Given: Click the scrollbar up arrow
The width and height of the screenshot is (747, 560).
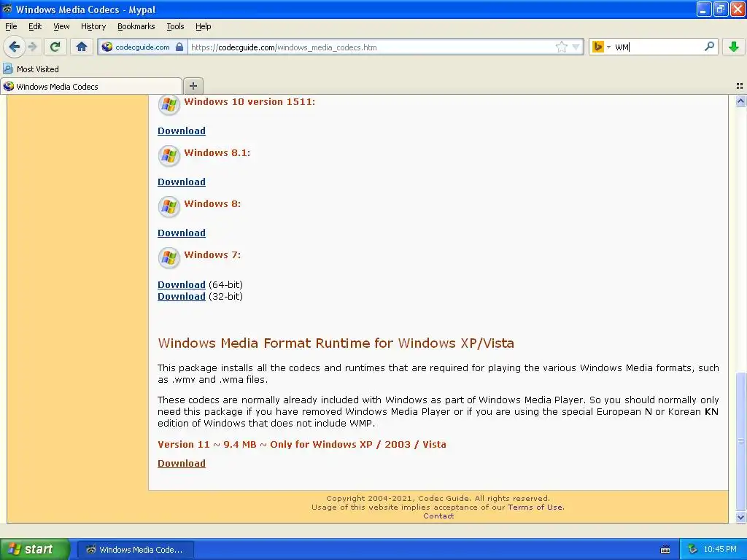Looking at the screenshot, I should tap(740, 101).
